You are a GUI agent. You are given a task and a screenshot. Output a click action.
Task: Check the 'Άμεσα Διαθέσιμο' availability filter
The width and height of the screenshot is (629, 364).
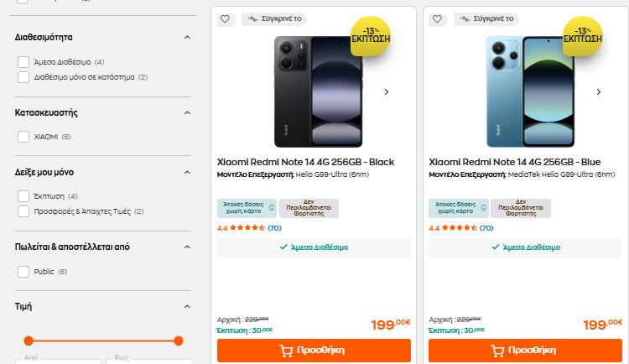[23, 62]
